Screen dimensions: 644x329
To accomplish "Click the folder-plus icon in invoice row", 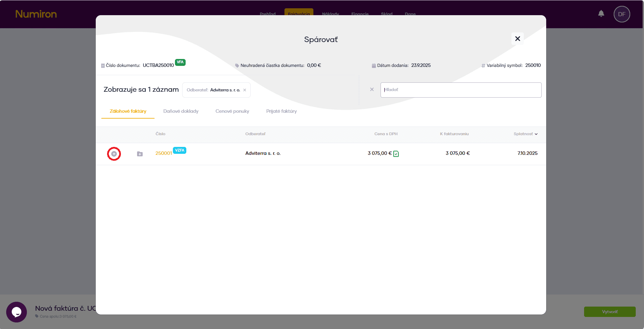I will click(140, 154).
